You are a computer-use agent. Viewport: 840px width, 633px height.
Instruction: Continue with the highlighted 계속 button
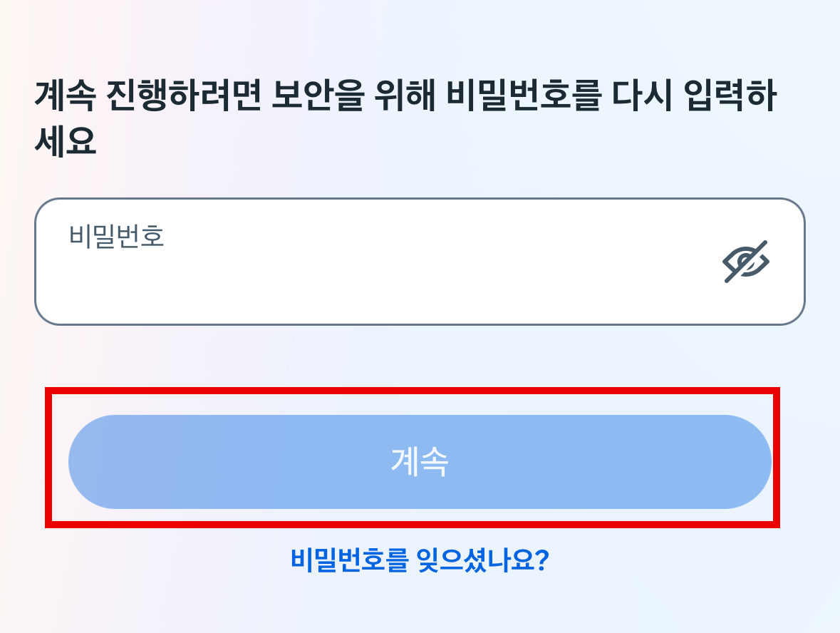click(420, 461)
